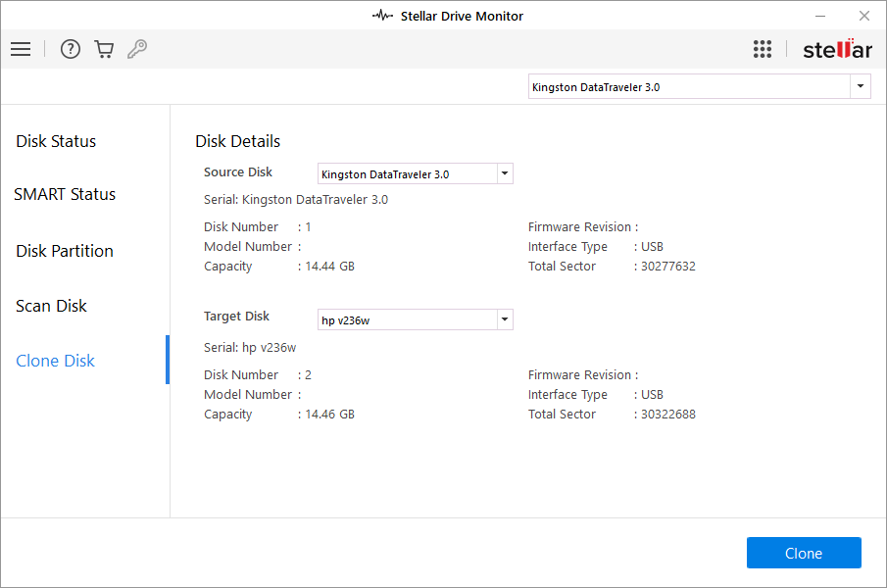Go to Disk Partition

[x=65, y=251]
